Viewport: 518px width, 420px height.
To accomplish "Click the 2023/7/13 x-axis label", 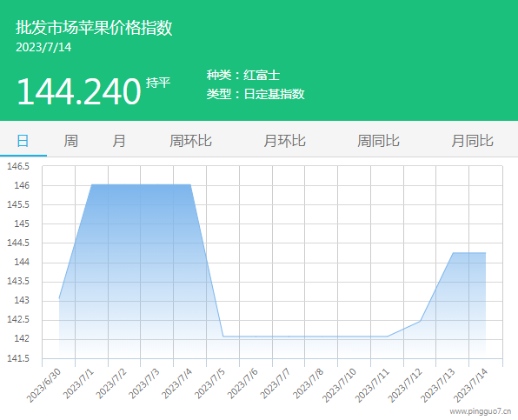I will point(438,385).
